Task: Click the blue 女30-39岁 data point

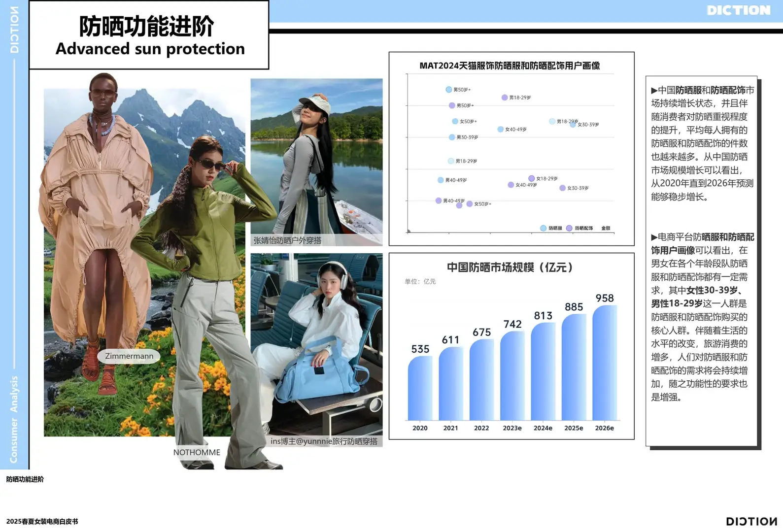Action: [x=573, y=125]
